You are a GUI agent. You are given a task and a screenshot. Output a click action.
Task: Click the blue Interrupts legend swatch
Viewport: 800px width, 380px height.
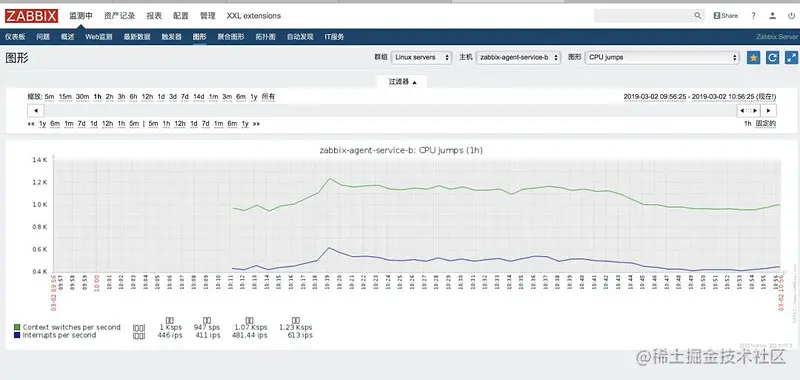coord(17,336)
